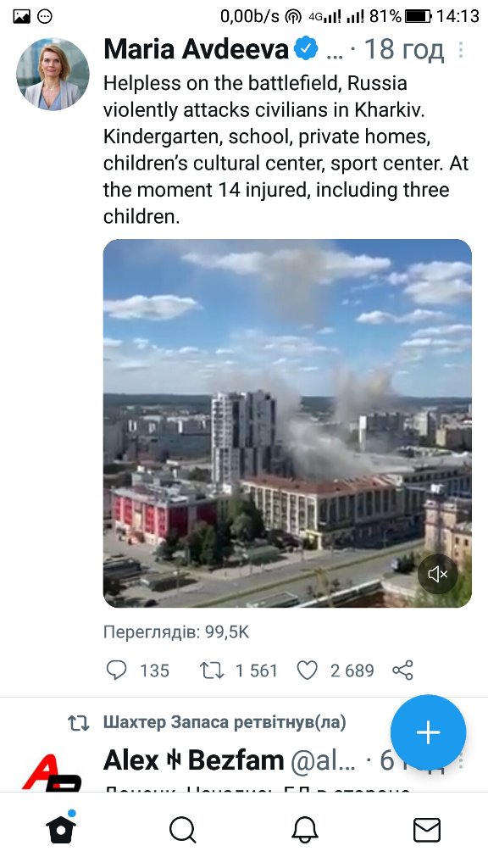Screen dimensions: 488x868
Task: Open the Search tab
Action: (x=183, y=830)
